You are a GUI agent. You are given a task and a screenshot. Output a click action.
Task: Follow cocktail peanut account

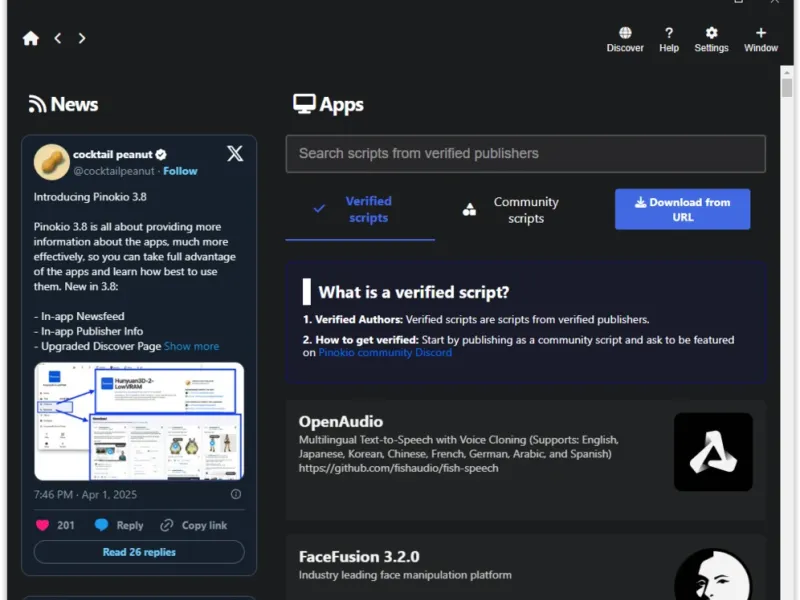pos(180,171)
